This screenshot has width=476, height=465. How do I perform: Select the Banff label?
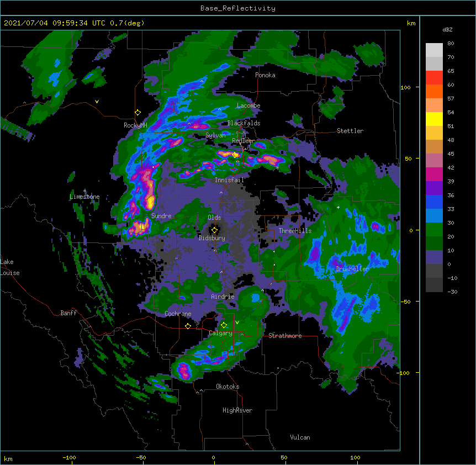click(68, 313)
